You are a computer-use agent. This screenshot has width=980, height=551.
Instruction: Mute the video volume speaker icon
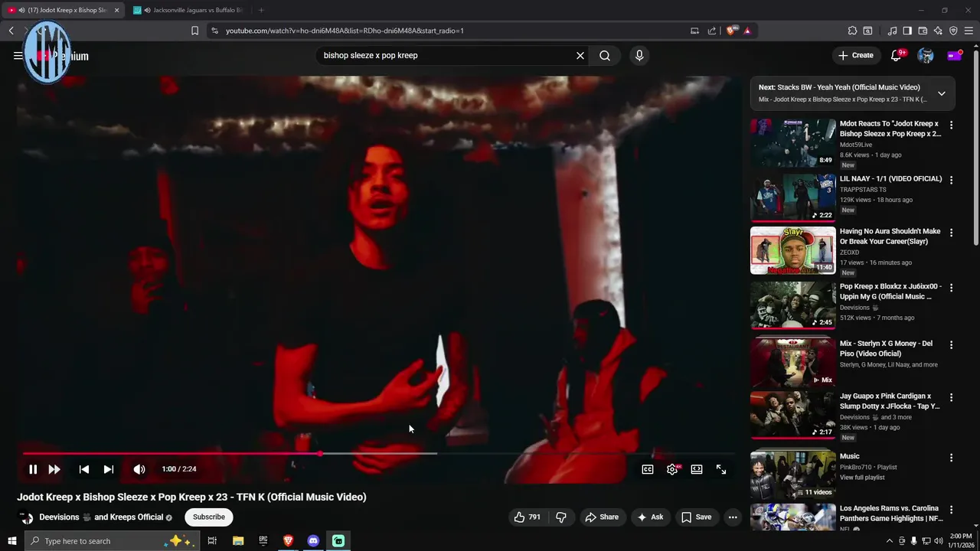(139, 469)
